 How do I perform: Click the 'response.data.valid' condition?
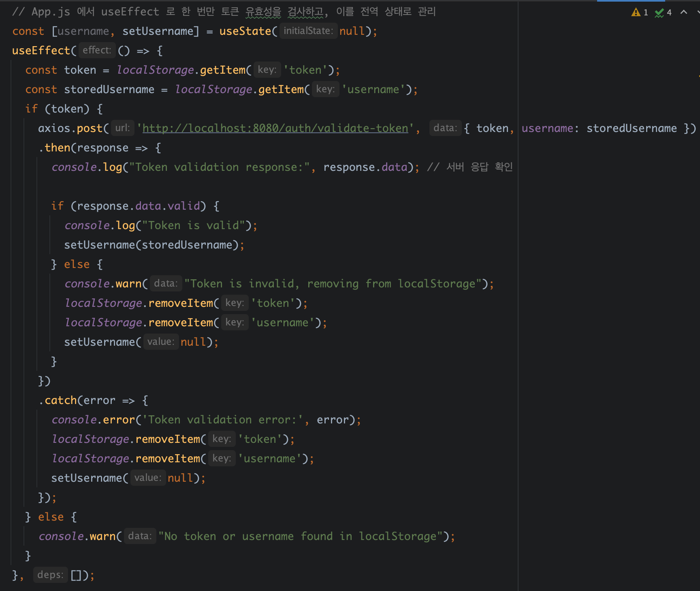(139, 206)
